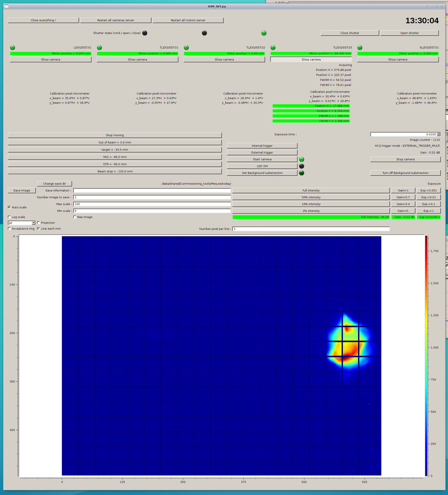
Task: Click the Save information text field
Action: pos(152,191)
